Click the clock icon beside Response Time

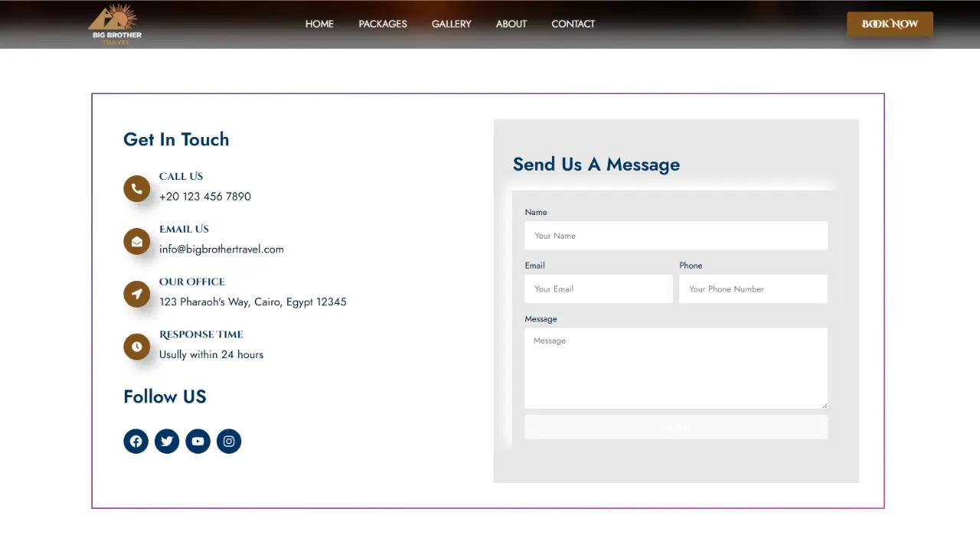[x=136, y=347]
